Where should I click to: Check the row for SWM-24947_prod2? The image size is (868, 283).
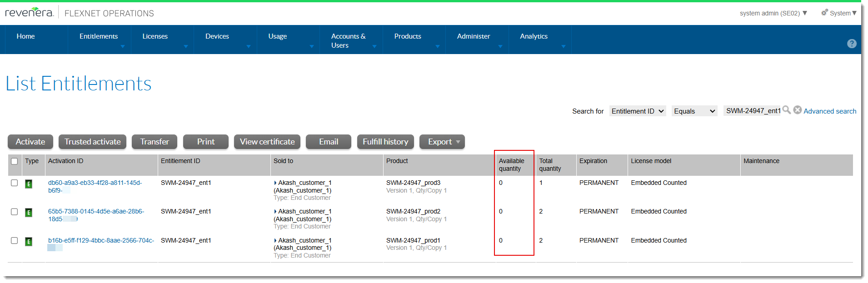point(15,212)
